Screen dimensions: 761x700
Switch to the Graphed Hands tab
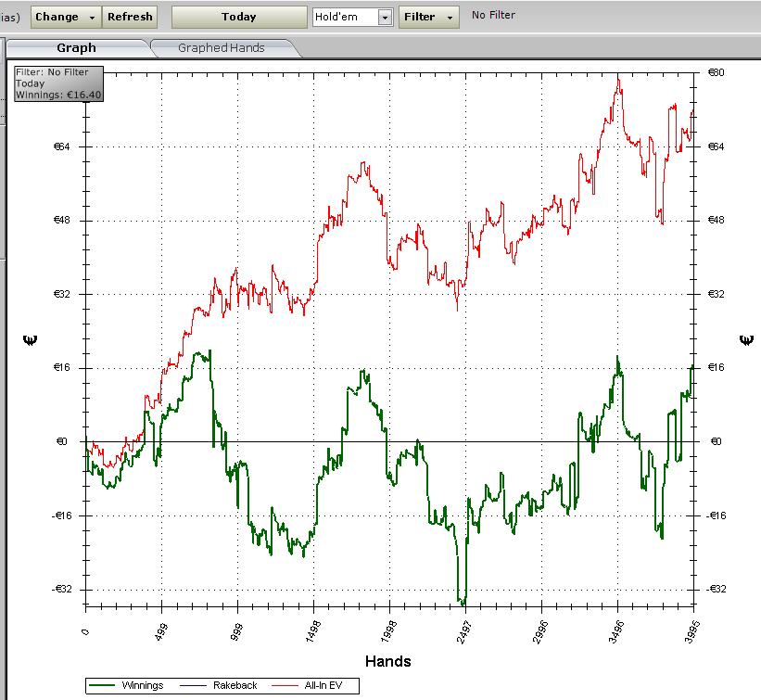click(222, 48)
